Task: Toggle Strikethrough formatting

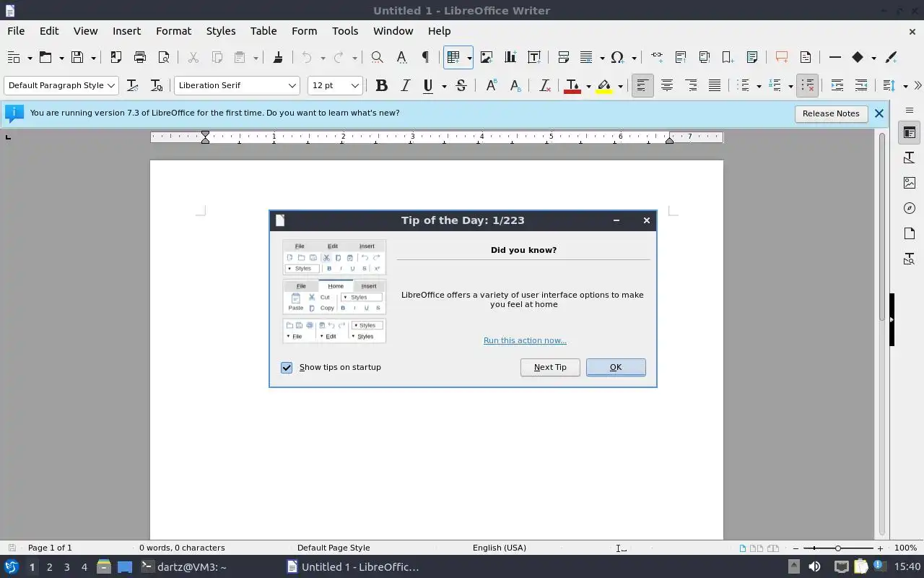Action: pos(461,85)
